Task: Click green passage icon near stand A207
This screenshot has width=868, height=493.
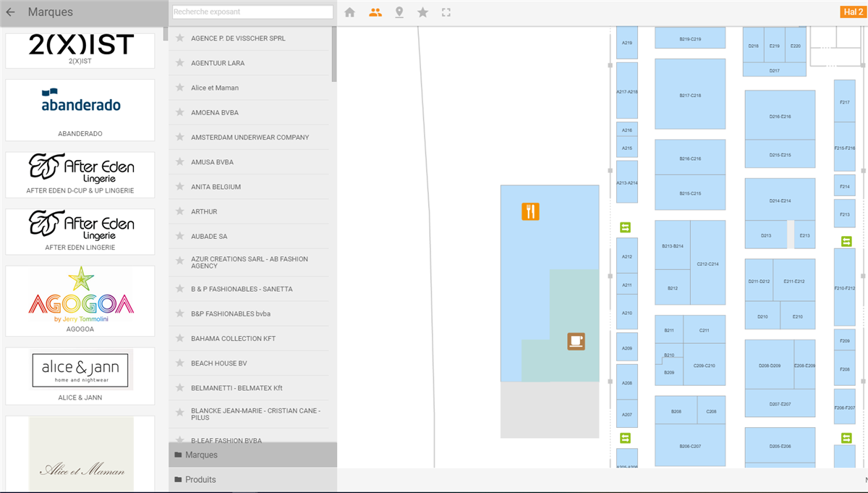Action: pos(626,437)
